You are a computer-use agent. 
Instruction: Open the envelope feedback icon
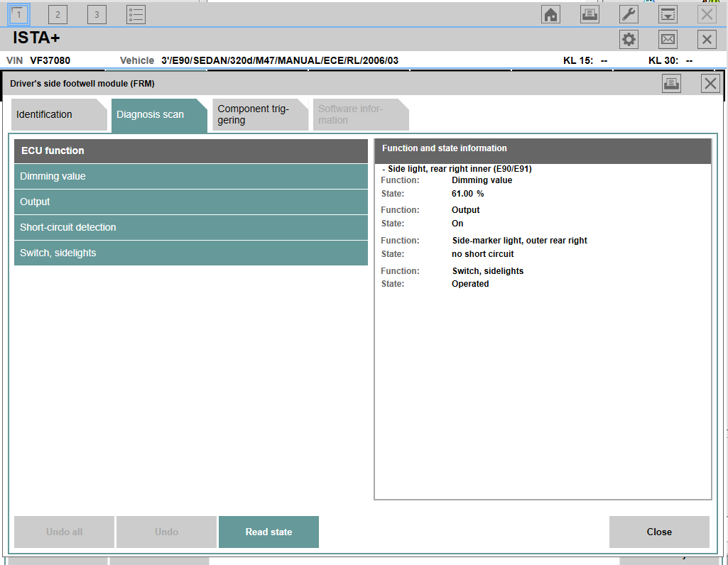tap(668, 40)
